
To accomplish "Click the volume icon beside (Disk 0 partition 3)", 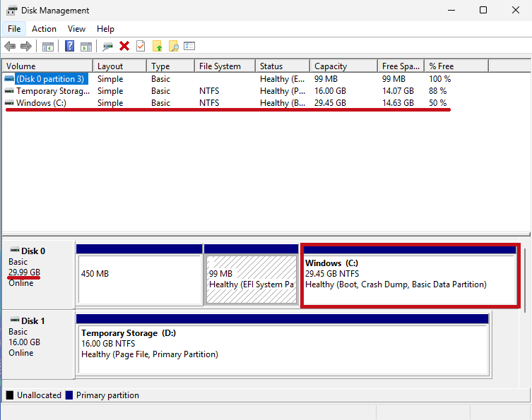I will [9, 79].
